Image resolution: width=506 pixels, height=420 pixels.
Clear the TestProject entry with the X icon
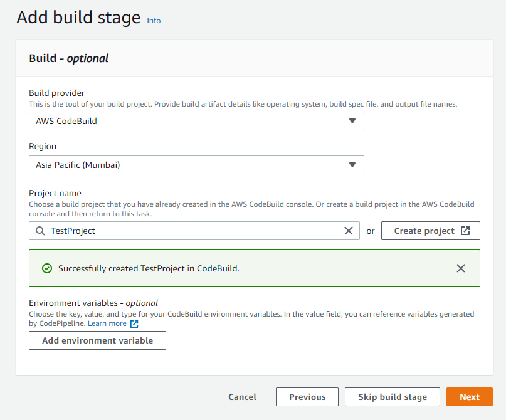(349, 231)
